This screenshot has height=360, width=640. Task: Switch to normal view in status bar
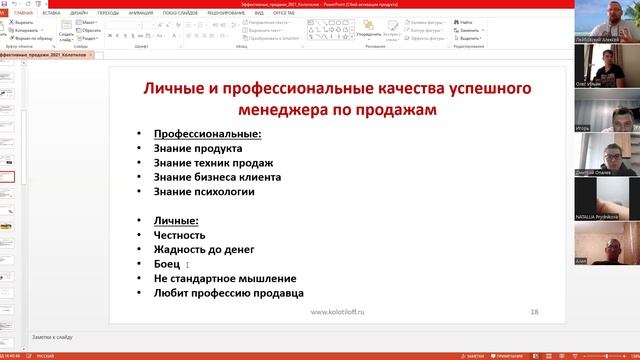536,356
